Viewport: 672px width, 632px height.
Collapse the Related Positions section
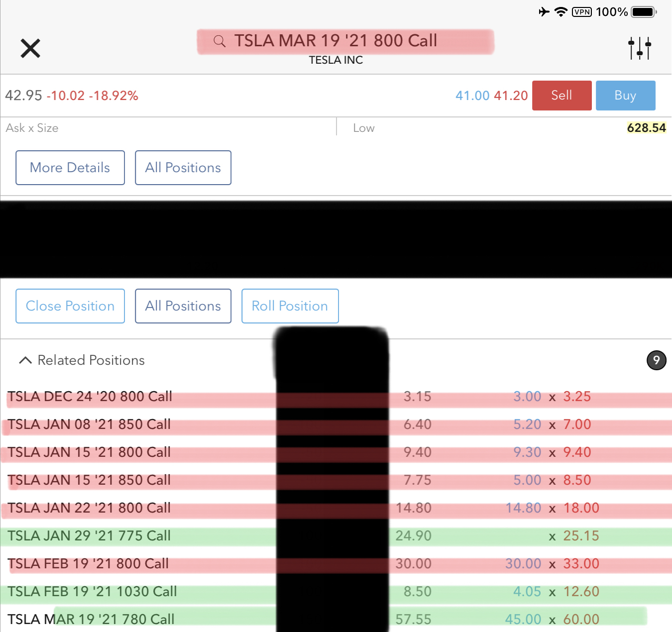point(25,360)
